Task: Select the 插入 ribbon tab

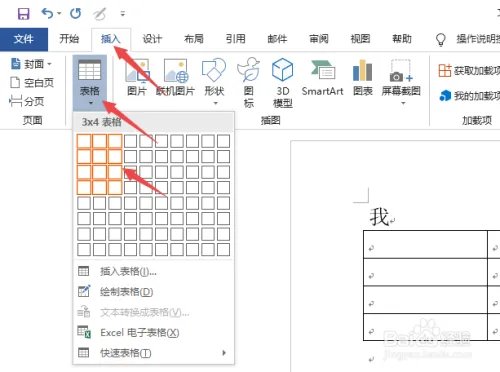Action: [x=110, y=39]
